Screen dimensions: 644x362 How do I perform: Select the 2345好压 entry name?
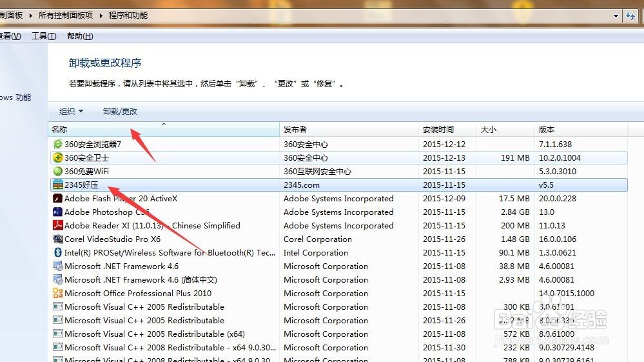pos(81,185)
